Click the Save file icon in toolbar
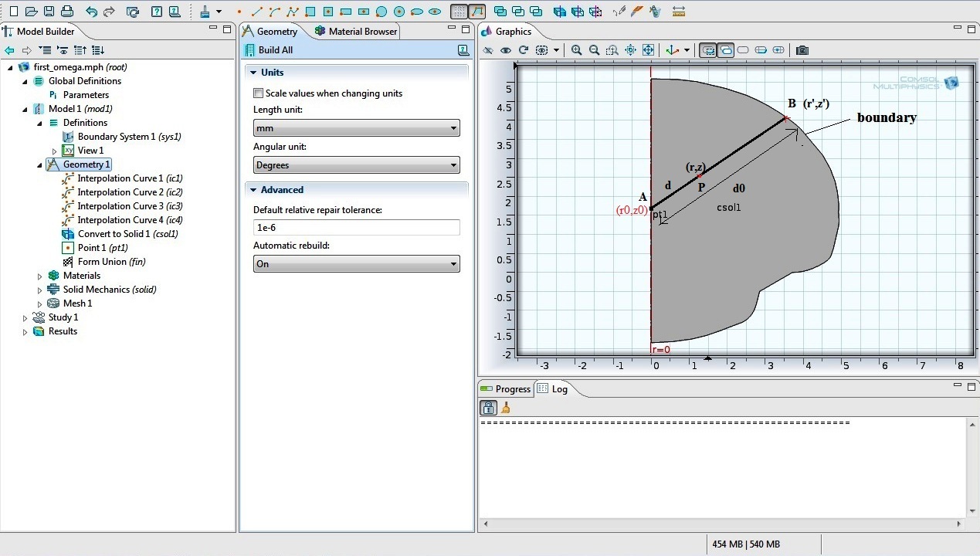This screenshot has width=980, height=556. pyautogui.click(x=49, y=12)
